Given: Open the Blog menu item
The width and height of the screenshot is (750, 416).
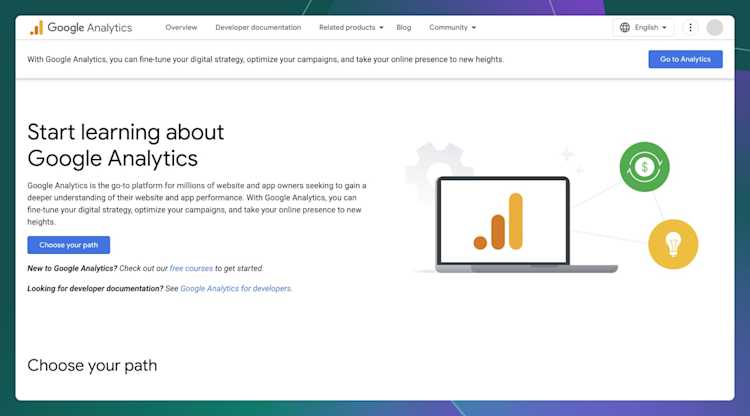Looking at the screenshot, I should click(404, 27).
